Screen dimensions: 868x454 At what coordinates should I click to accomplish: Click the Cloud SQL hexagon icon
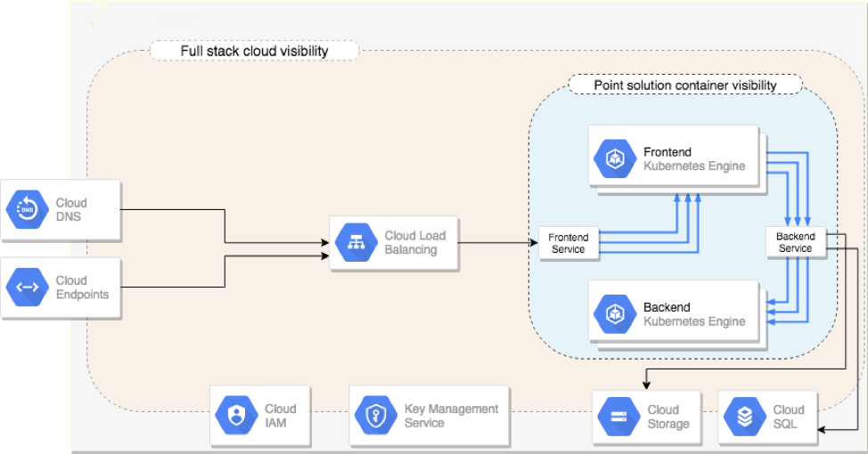(744, 417)
